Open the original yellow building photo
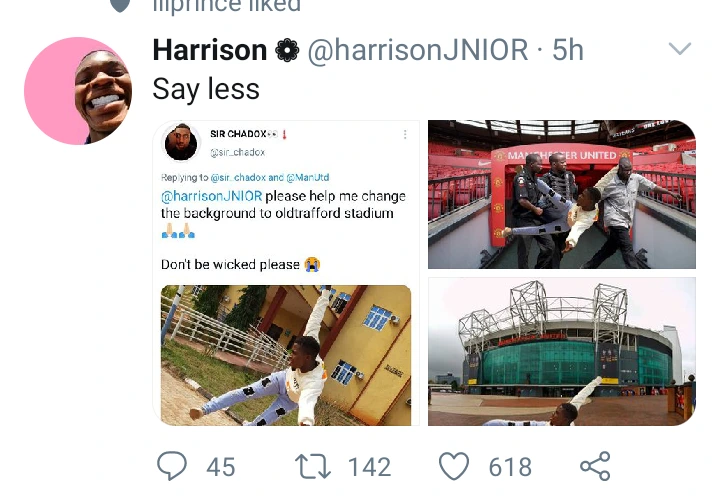Image resolution: width=720 pixels, height=503 pixels. point(286,355)
